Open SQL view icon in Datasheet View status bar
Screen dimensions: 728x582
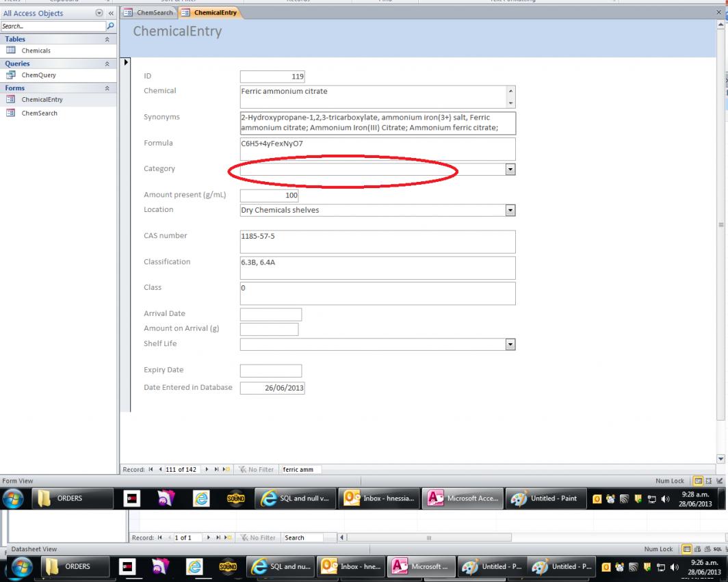tap(717, 549)
